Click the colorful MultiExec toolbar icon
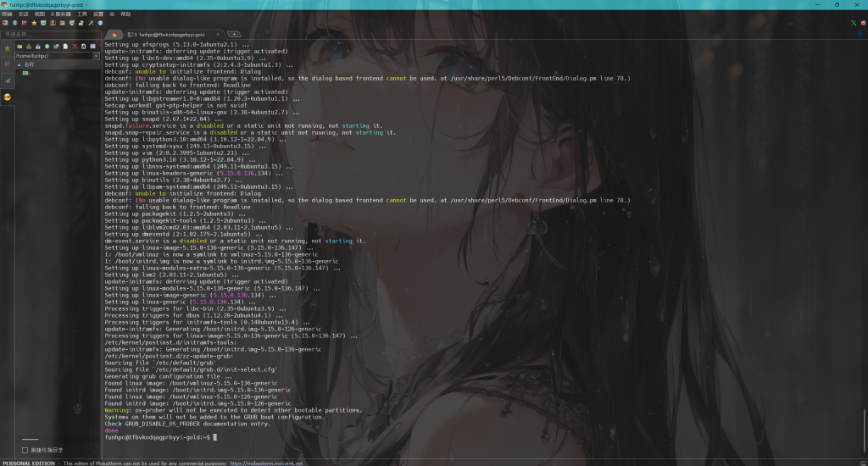Image resolution: width=868 pixels, height=466 pixels. point(62,23)
